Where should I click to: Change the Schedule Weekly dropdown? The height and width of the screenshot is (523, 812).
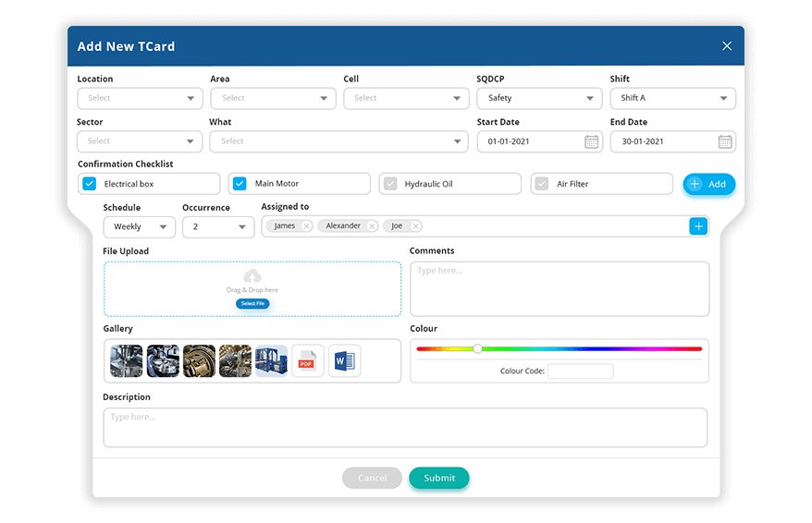(139, 226)
